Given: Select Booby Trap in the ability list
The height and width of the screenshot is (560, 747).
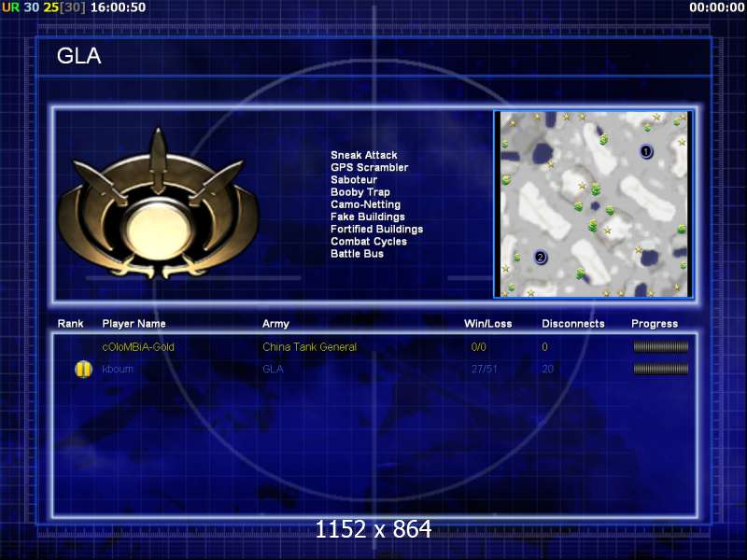Looking at the screenshot, I should click(360, 192).
